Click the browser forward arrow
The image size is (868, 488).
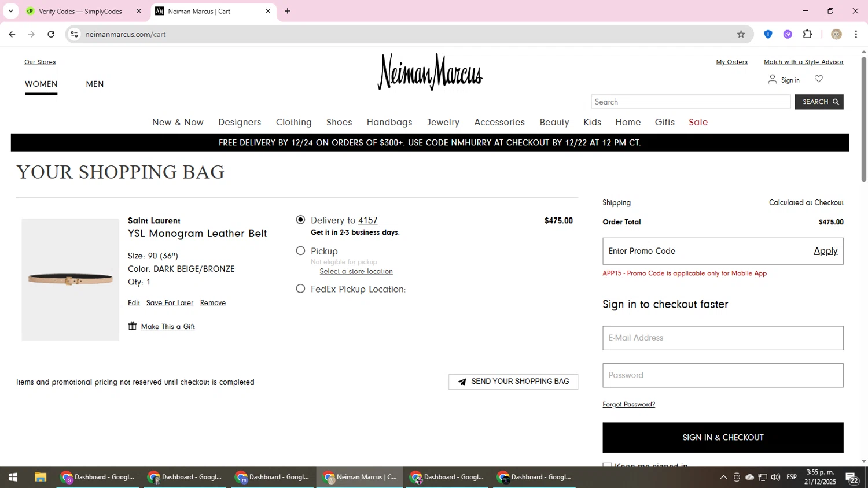click(x=31, y=34)
